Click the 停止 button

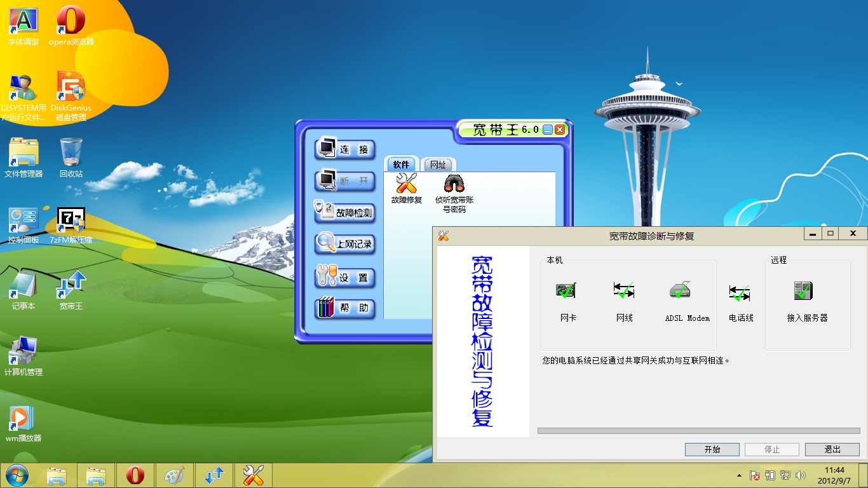(772, 449)
